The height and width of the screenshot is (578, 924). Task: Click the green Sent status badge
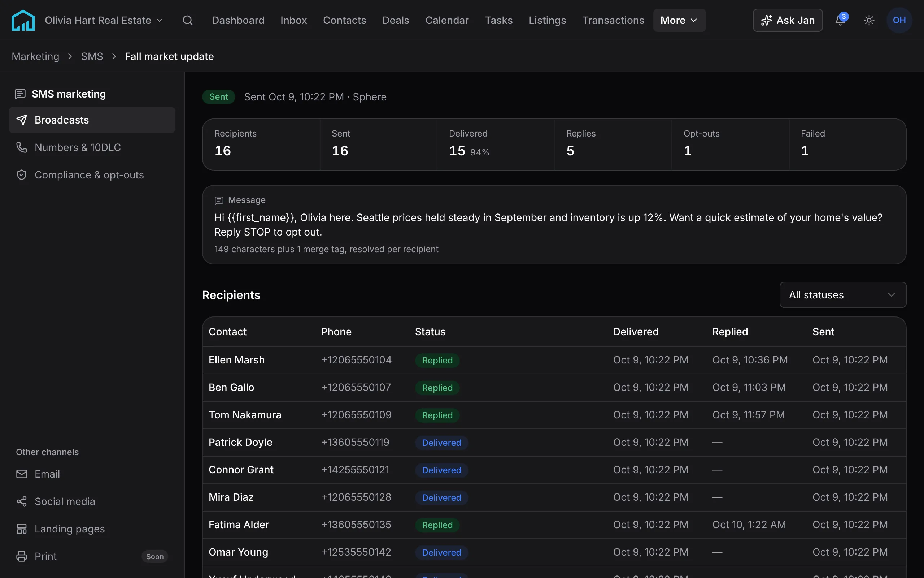tap(218, 97)
